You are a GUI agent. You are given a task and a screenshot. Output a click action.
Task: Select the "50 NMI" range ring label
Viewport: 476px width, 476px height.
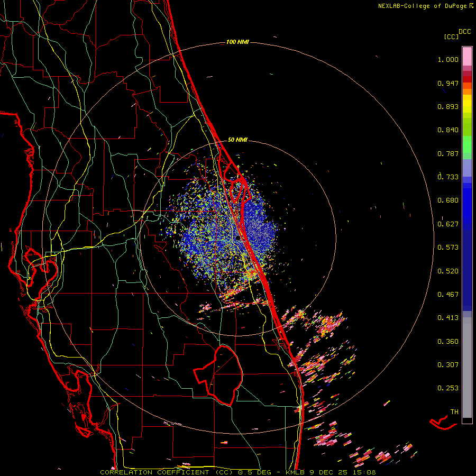(237, 140)
